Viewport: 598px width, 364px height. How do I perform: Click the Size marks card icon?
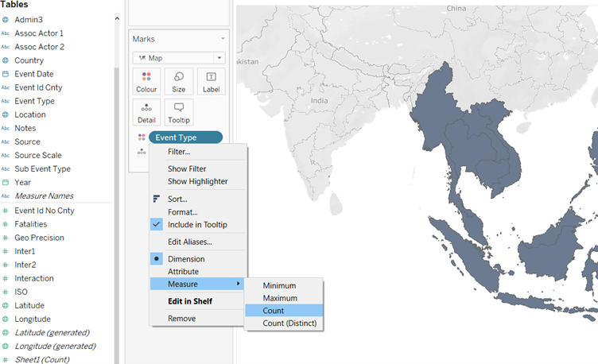(x=179, y=77)
